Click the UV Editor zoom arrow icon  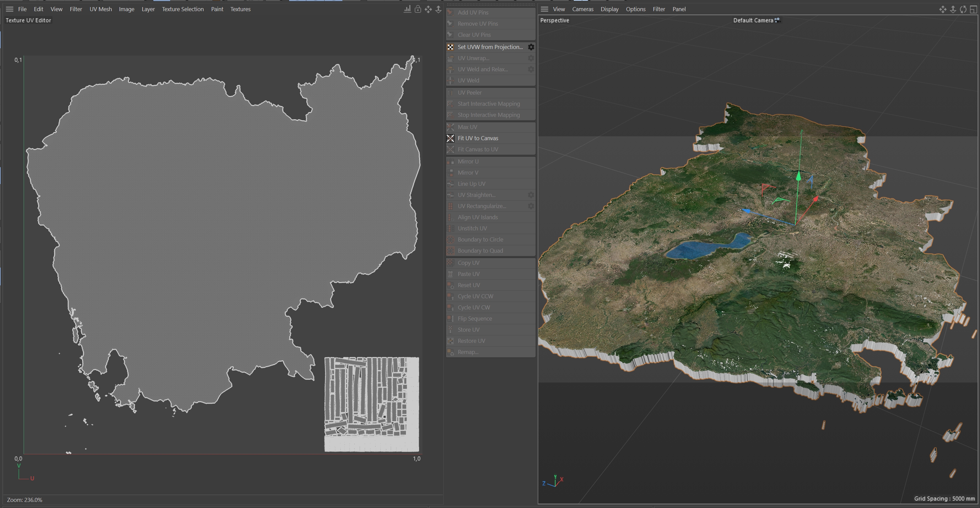438,9
